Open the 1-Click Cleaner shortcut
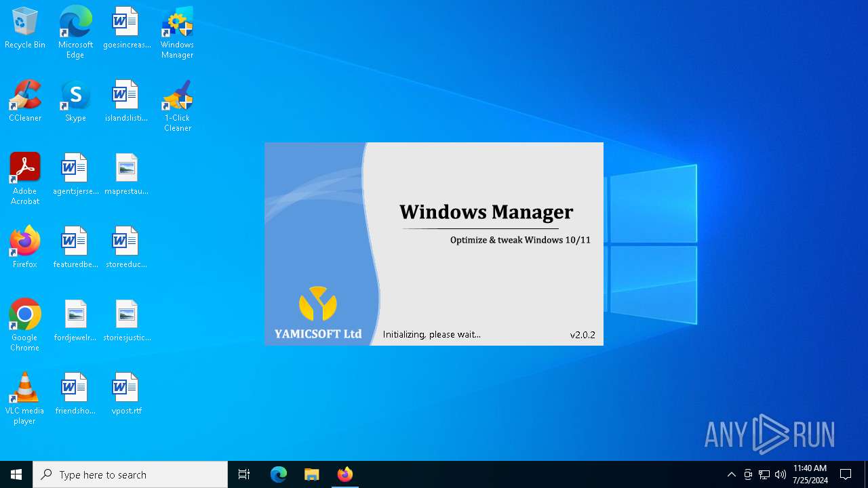The width and height of the screenshot is (868, 488). pos(177,106)
